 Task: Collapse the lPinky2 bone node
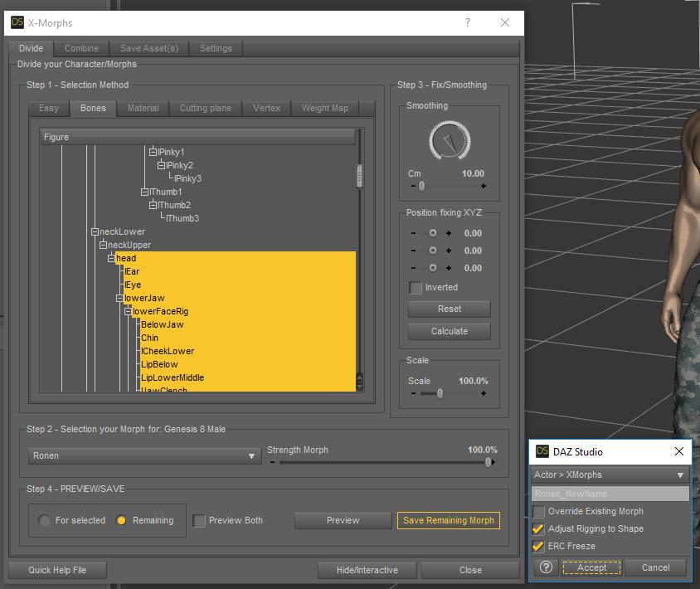point(161,165)
